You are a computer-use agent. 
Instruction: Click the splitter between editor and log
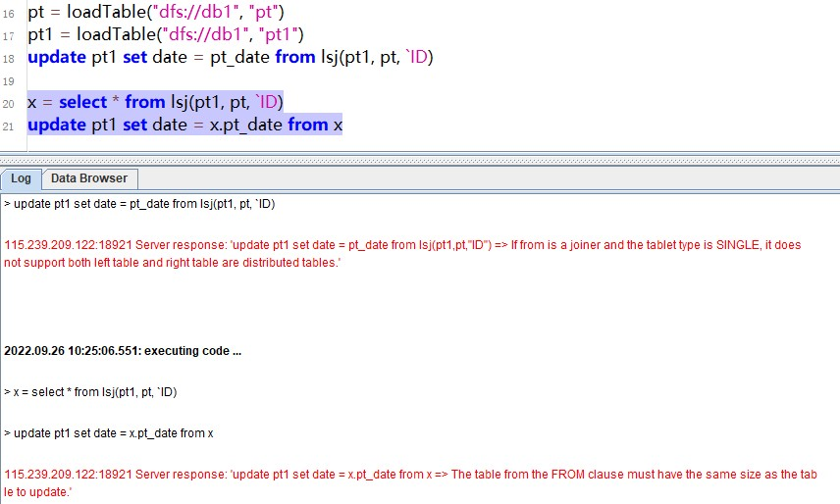click(420, 159)
